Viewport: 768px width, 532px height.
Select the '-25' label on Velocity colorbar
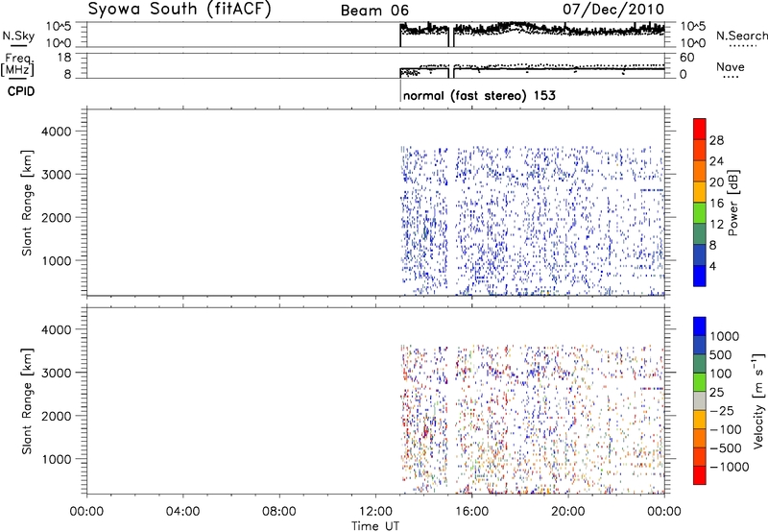click(x=722, y=410)
